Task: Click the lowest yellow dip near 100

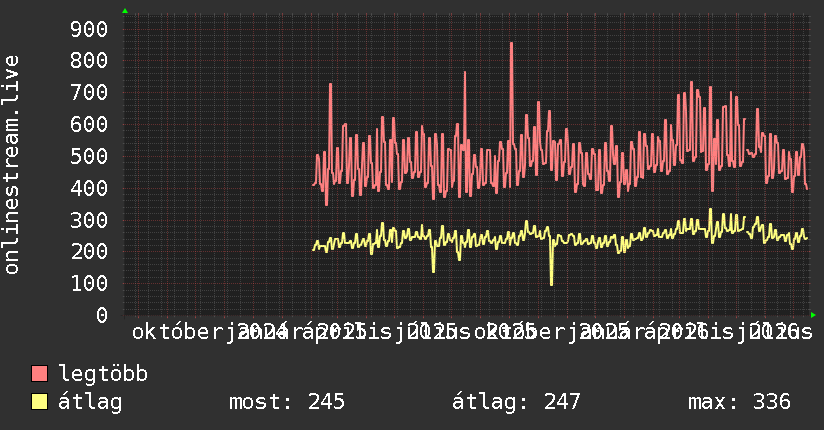Action: (x=551, y=284)
